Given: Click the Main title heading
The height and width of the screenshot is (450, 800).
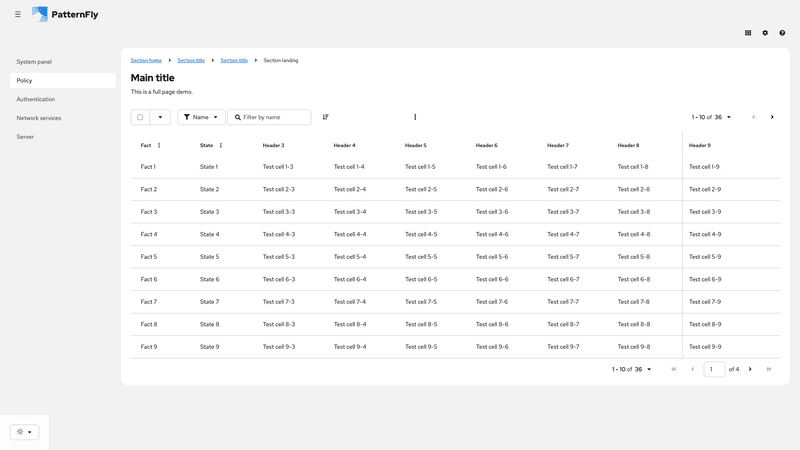Looking at the screenshot, I should [x=153, y=78].
